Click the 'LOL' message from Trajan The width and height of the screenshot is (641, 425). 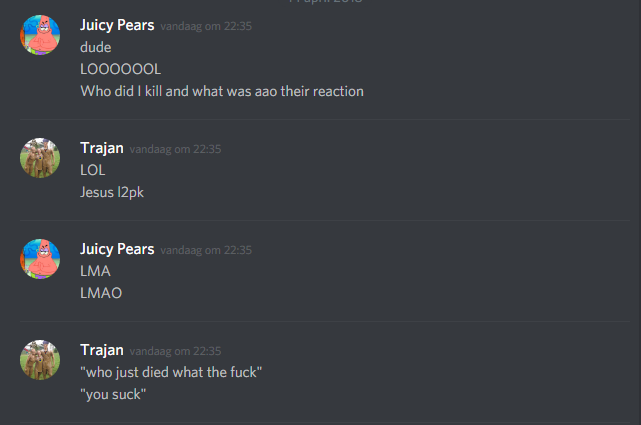point(93,170)
